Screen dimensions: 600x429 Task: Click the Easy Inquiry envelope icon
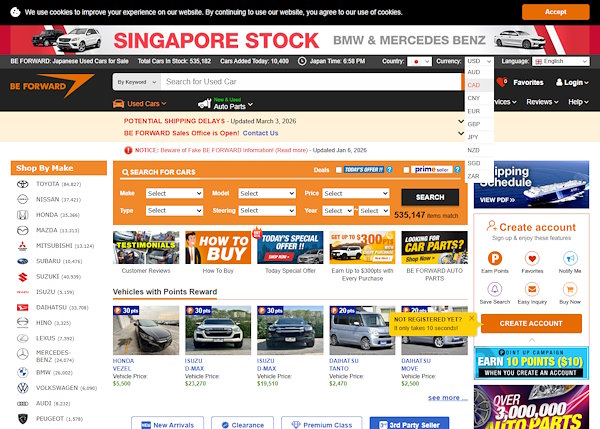point(532,289)
